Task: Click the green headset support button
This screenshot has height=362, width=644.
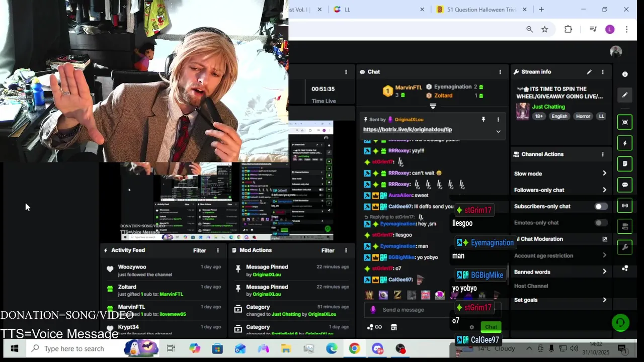Action: pyautogui.click(x=620, y=323)
